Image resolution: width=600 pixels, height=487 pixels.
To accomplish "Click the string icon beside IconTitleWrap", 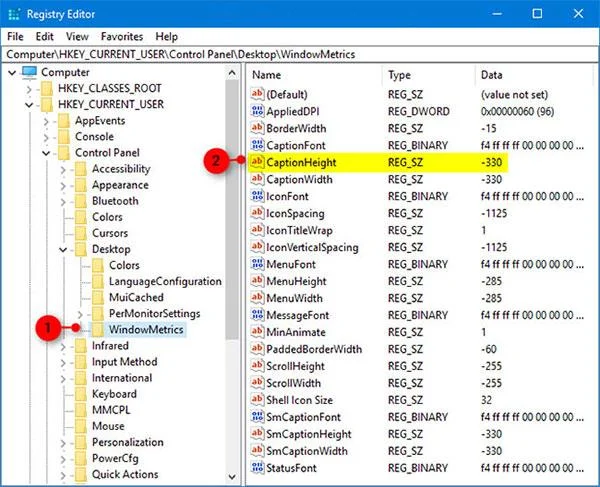I will tap(257, 230).
